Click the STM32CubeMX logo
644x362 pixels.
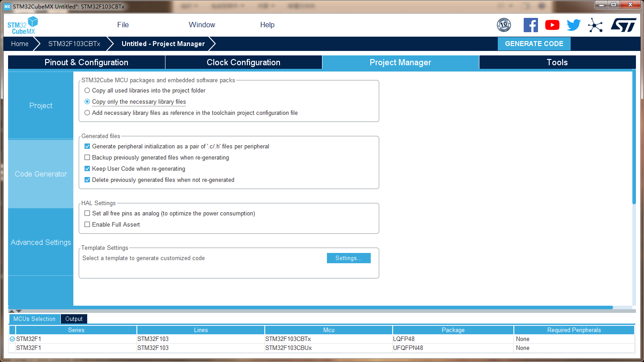(x=23, y=25)
